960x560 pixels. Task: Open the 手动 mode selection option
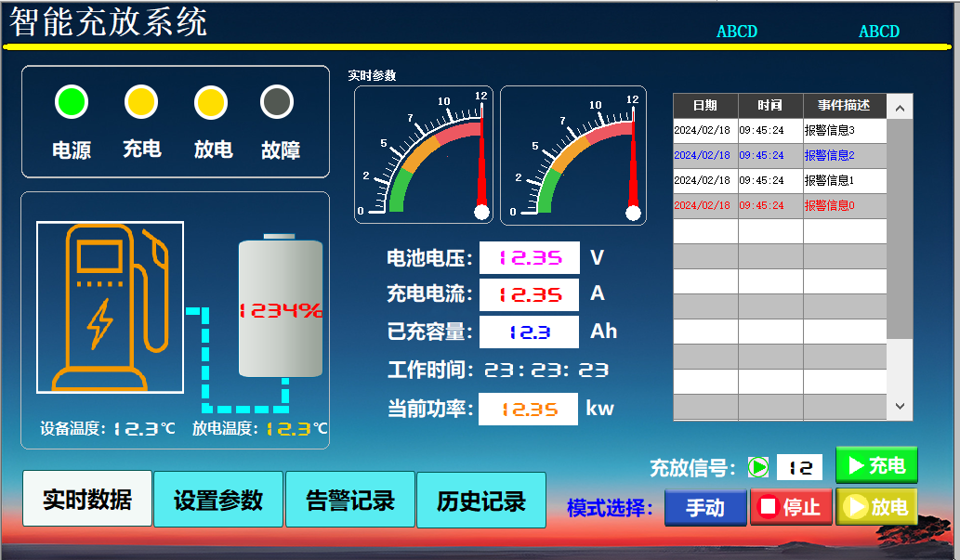pyautogui.click(x=705, y=508)
